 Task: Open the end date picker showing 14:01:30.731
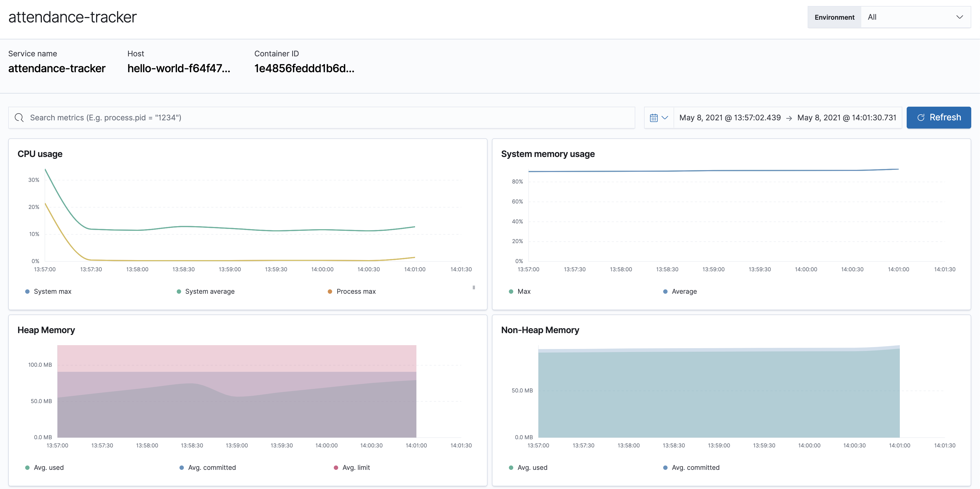[x=846, y=118]
